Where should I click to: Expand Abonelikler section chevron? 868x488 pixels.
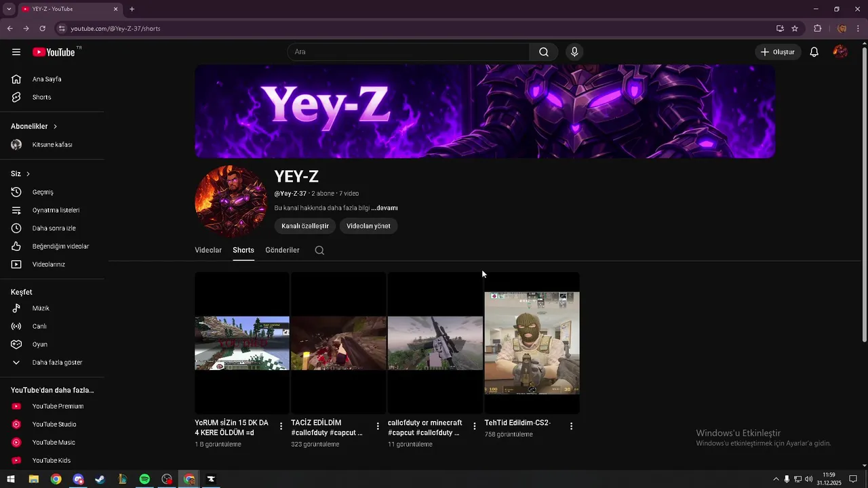click(x=55, y=127)
